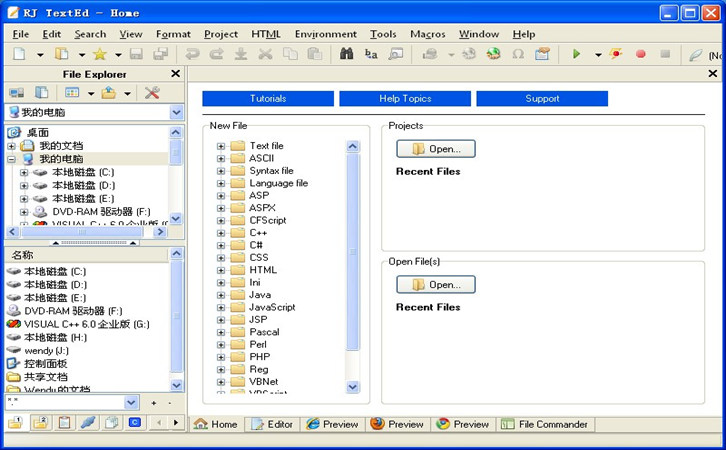Click the File Explorer tools wrench icon
Image resolution: width=726 pixels, height=450 pixels.
click(x=152, y=93)
